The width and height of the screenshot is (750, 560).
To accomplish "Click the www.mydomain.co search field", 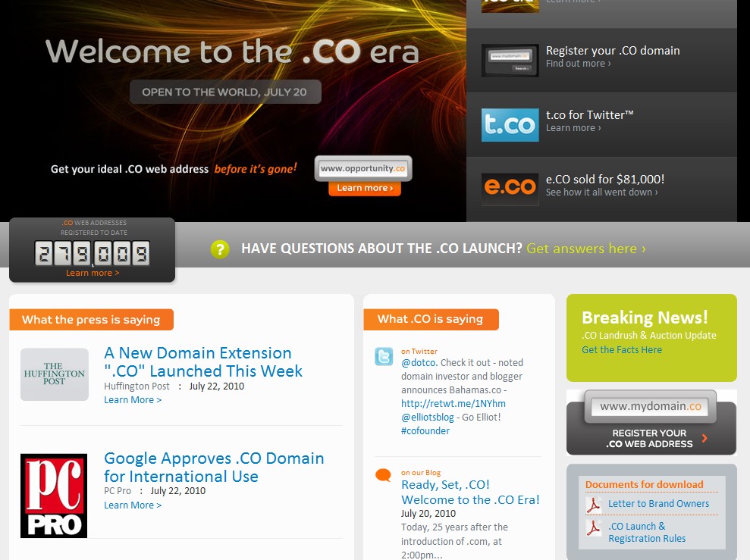I will click(651, 406).
